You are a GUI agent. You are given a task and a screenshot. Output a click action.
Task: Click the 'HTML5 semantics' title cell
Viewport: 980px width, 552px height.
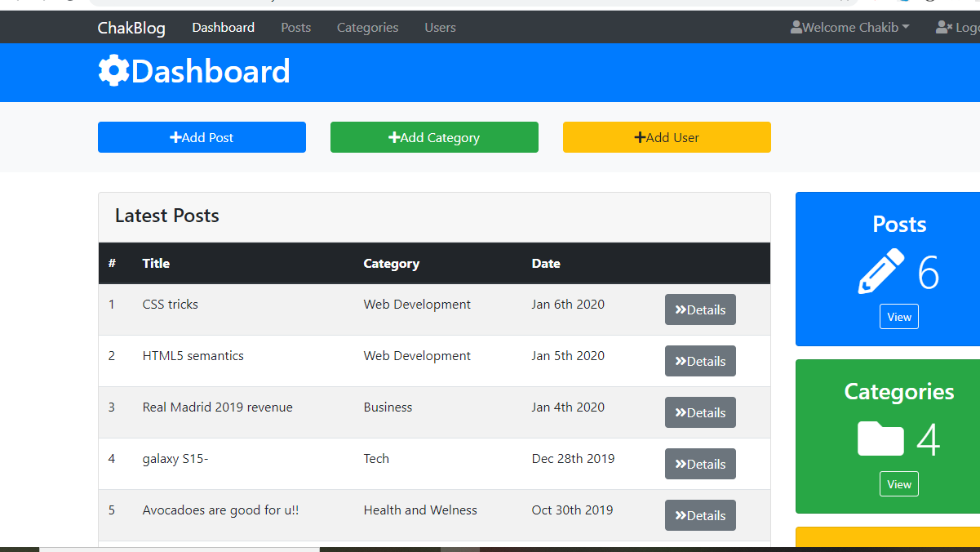pyautogui.click(x=193, y=356)
